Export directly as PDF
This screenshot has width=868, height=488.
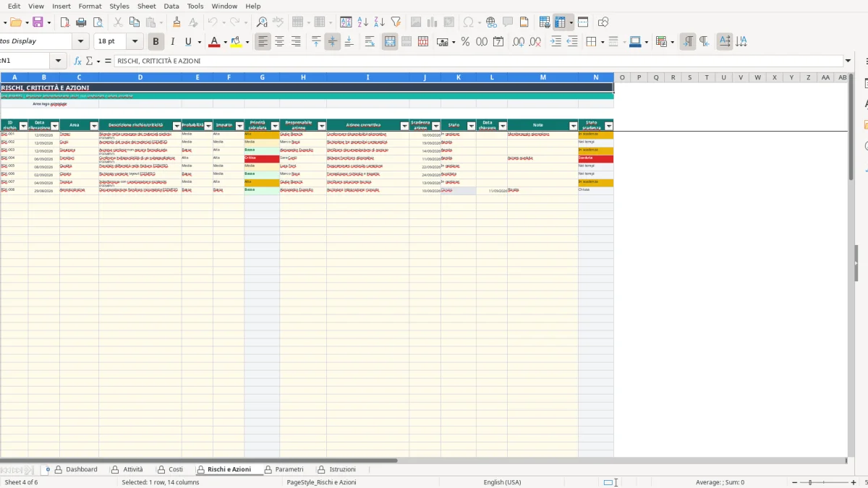[66, 22]
